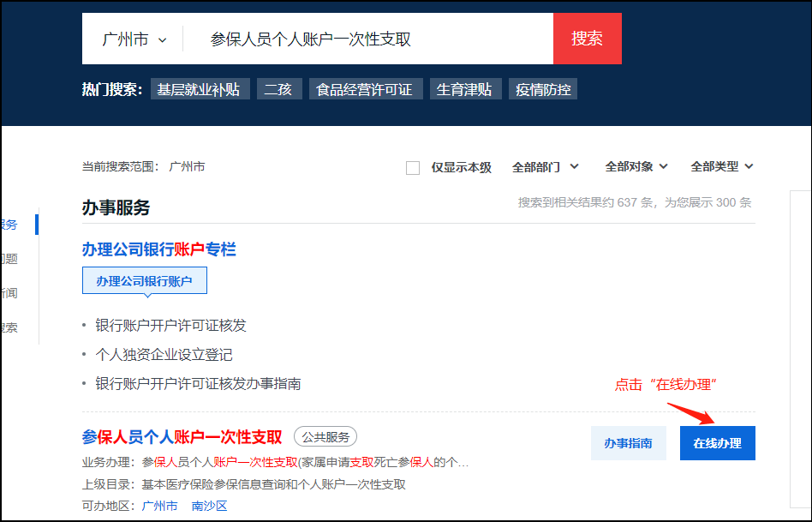
Task: Click the search input field text
Action: coord(310,39)
